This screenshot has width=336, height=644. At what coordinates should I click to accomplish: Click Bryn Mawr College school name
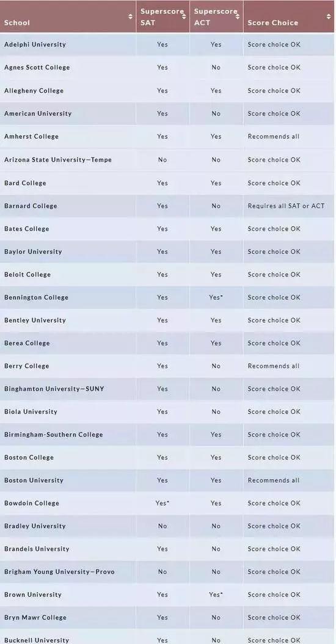[x=35, y=617]
